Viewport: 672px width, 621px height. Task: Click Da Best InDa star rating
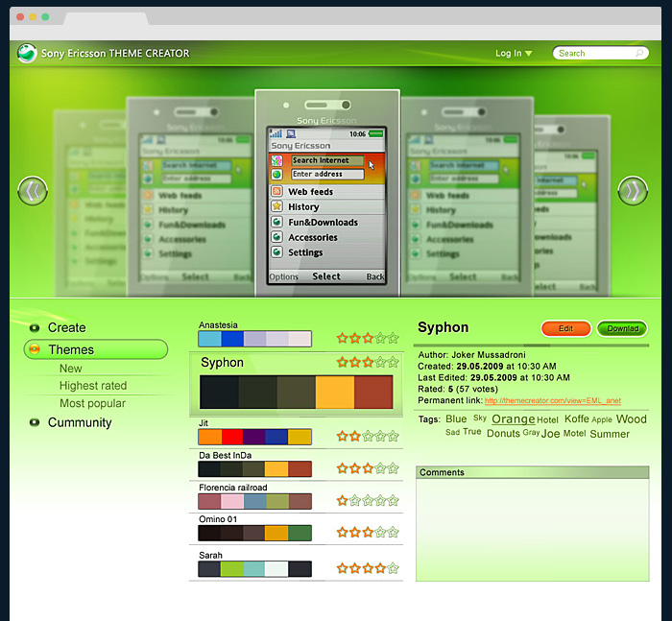tap(368, 468)
